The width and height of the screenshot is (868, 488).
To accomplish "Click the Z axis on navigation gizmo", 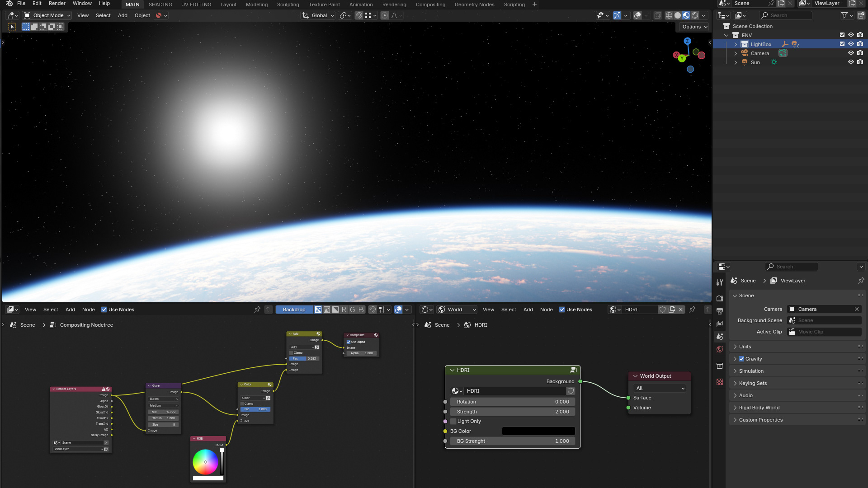I will (687, 41).
